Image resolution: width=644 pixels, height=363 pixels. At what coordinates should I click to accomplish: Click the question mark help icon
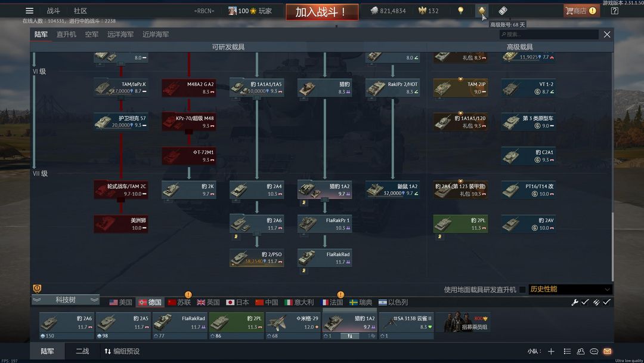tap(614, 11)
